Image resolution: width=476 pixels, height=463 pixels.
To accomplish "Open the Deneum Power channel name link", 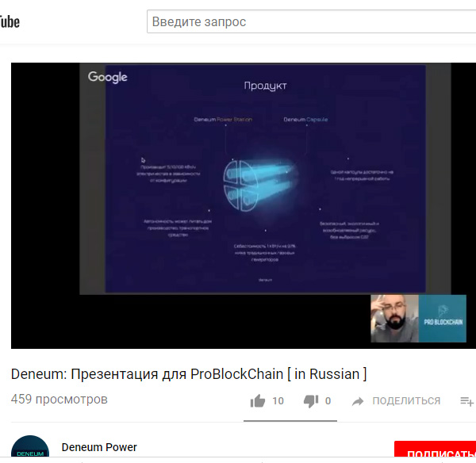I will pos(99,447).
